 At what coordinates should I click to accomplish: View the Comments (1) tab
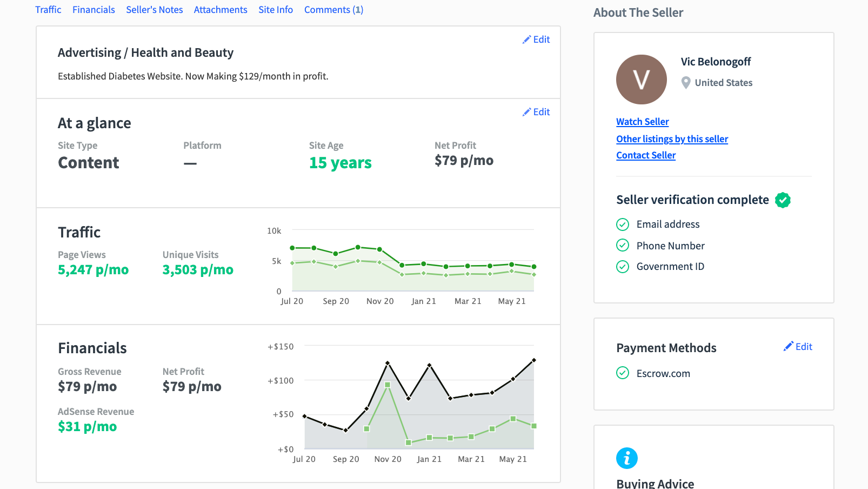click(333, 10)
